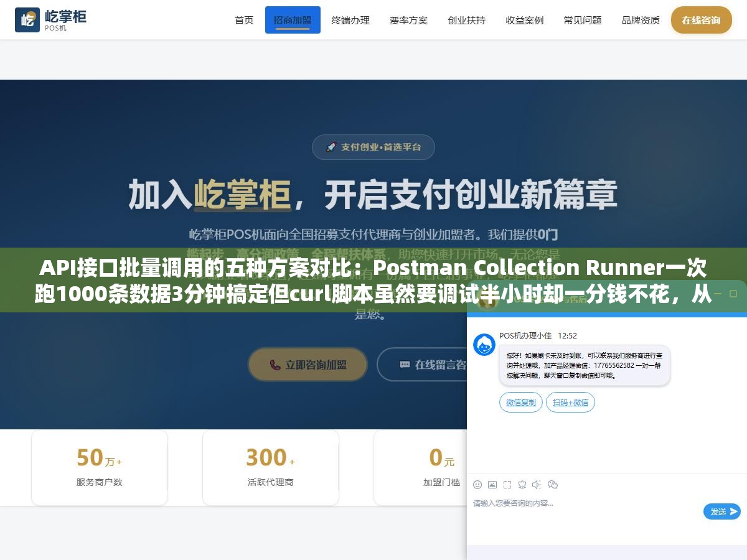The height and width of the screenshot is (560, 747).
Task: Open 费率方案 nav item
Action: [408, 20]
